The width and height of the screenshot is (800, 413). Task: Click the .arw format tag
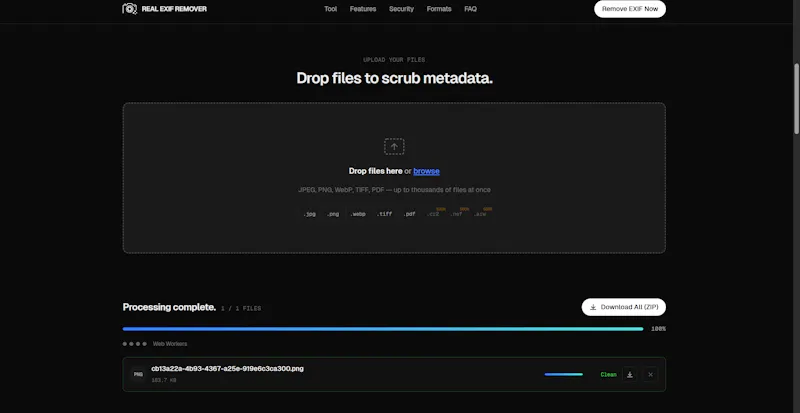tap(480, 214)
